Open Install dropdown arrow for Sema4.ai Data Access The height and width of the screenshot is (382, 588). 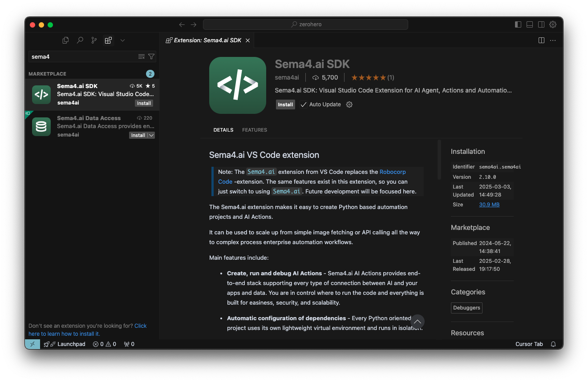click(151, 135)
